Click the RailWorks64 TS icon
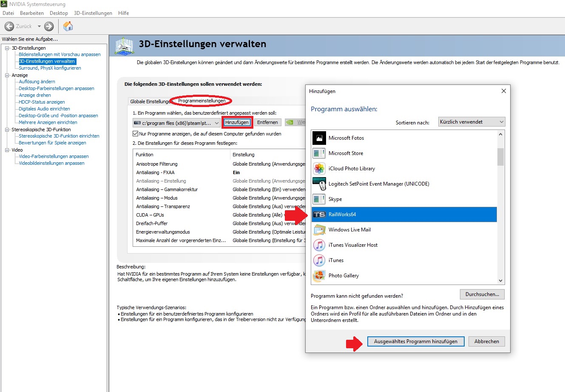Viewport: 565px width, 392px height. coord(319,214)
